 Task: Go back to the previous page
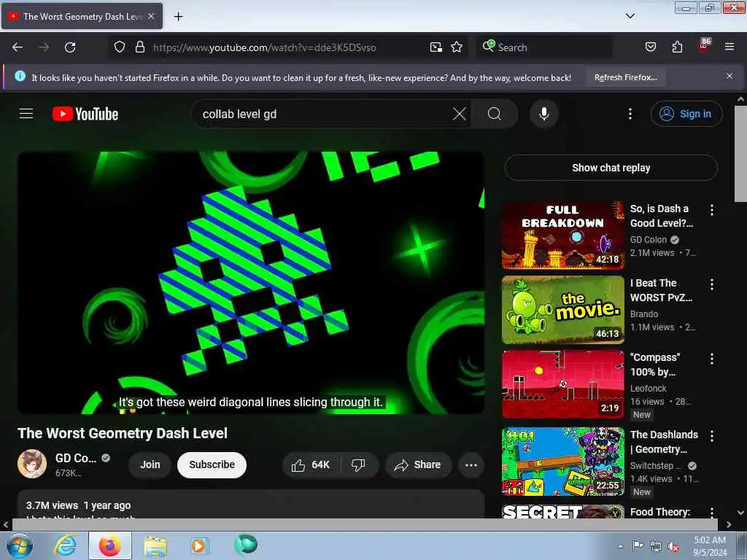click(18, 47)
